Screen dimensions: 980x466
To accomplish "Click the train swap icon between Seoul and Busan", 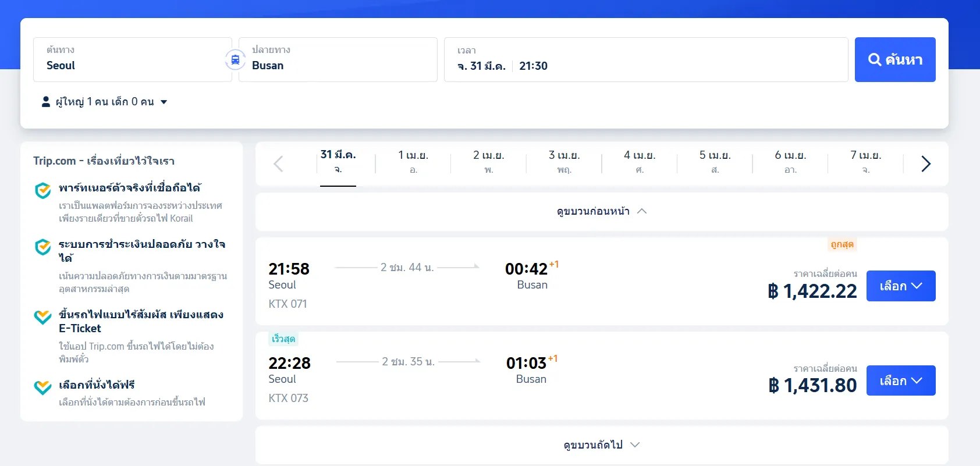I will point(235,59).
